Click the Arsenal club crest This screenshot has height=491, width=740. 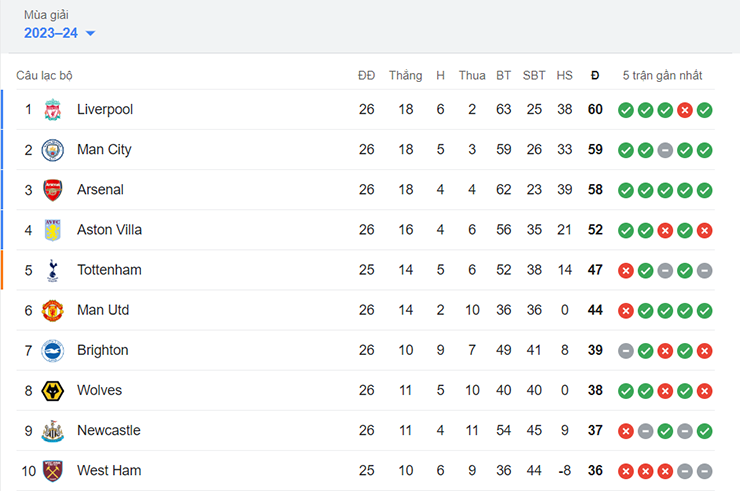pos(52,190)
